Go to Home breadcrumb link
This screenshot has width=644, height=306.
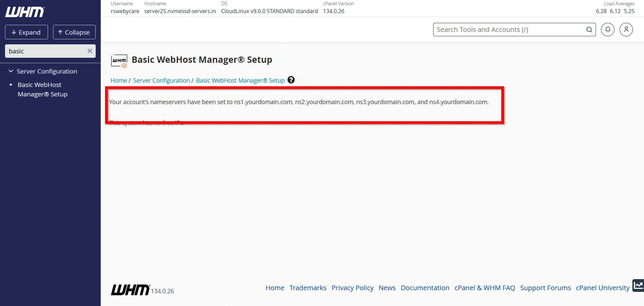point(119,80)
